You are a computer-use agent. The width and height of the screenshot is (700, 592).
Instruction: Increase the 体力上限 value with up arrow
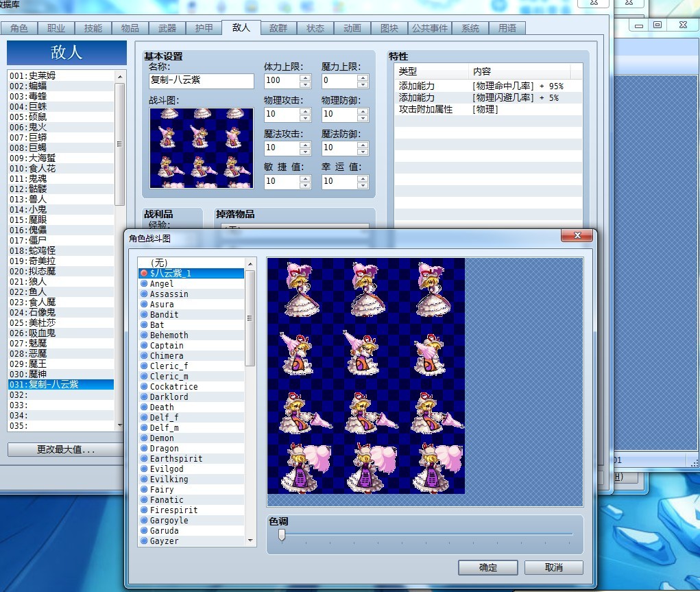pyautogui.click(x=305, y=78)
